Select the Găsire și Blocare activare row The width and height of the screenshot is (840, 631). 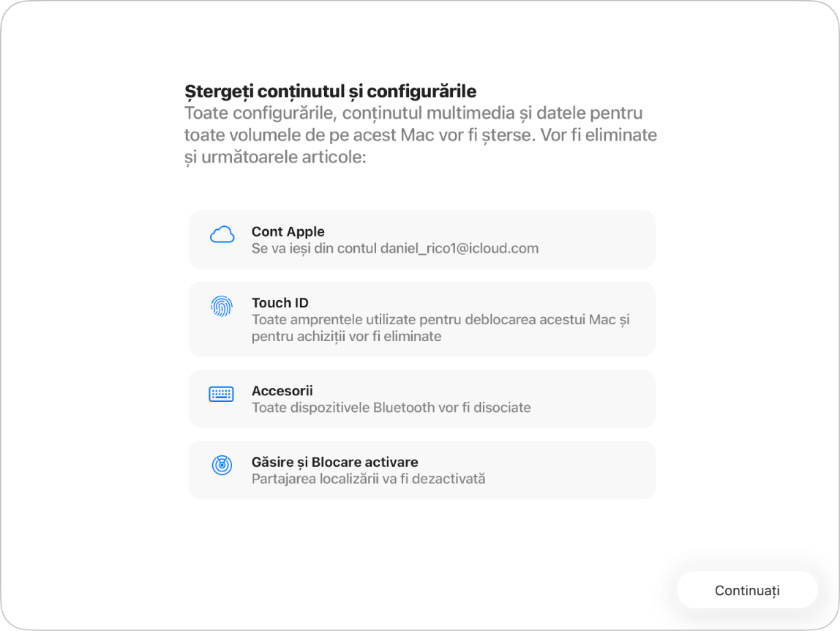422,469
